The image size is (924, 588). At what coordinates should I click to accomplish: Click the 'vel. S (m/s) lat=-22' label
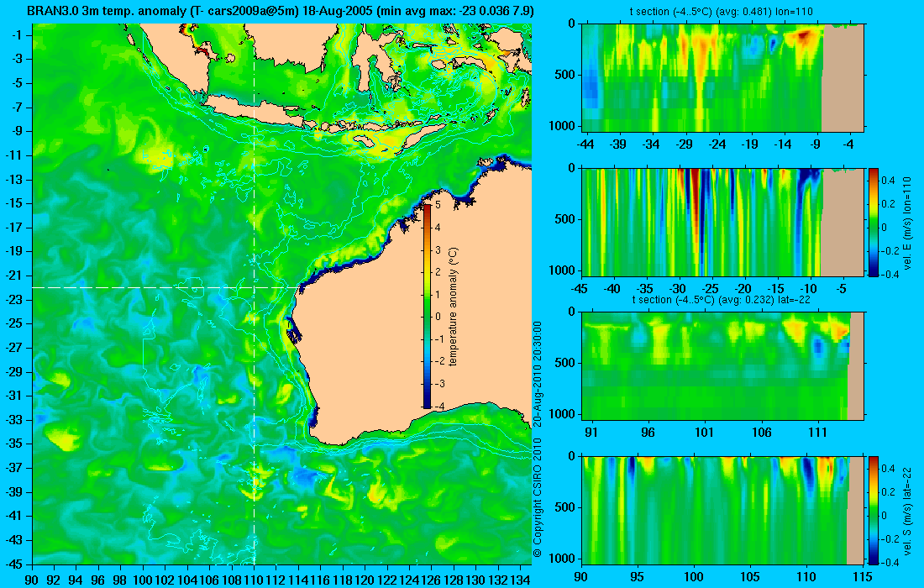click(x=907, y=510)
